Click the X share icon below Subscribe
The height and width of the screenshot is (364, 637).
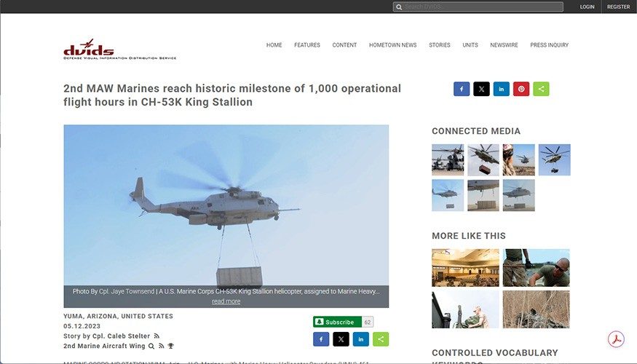341,339
